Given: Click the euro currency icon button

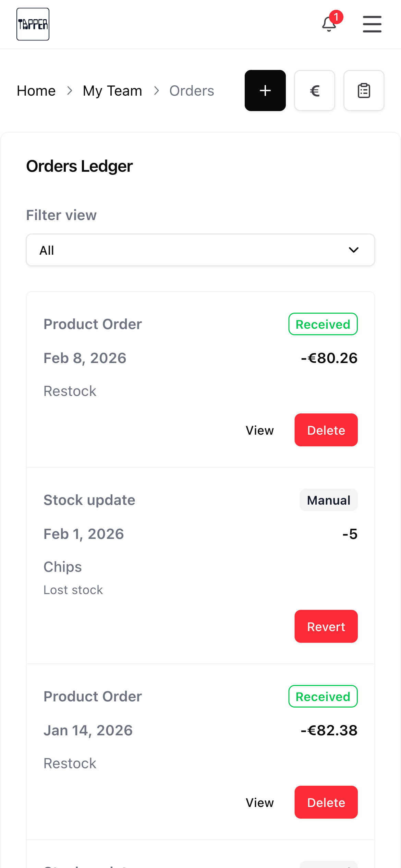Looking at the screenshot, I should coord(314,91).
